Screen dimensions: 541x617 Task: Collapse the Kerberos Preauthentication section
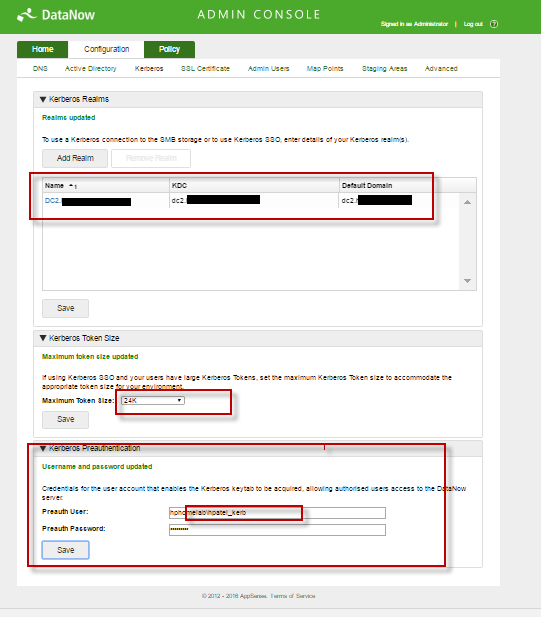click(43, 449)
